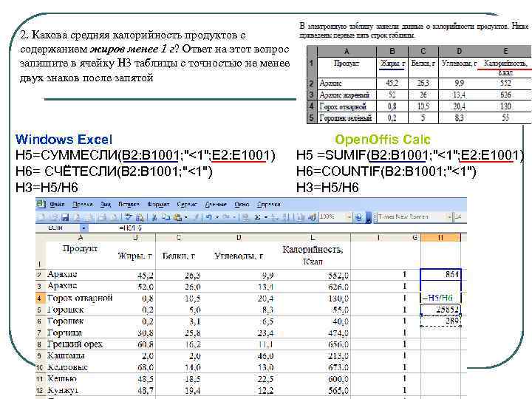Click the Insert Hyperlink toolbar icon
The image size is (532, 399).
pos(245,217)
